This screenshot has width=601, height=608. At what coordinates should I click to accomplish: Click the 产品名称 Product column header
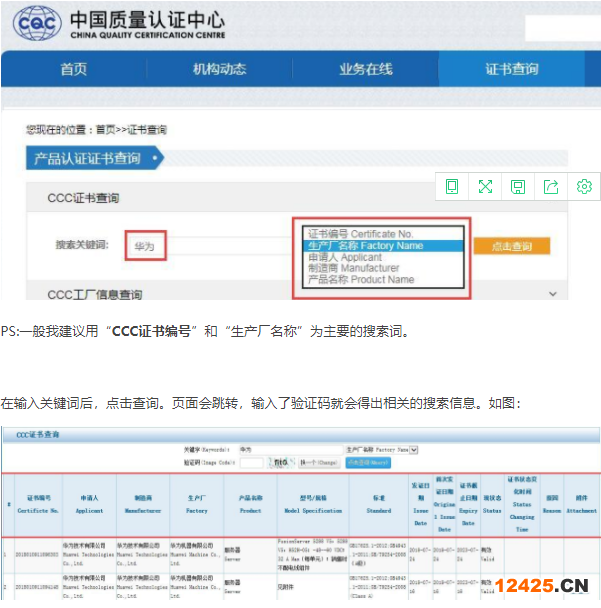pos(250,504)
